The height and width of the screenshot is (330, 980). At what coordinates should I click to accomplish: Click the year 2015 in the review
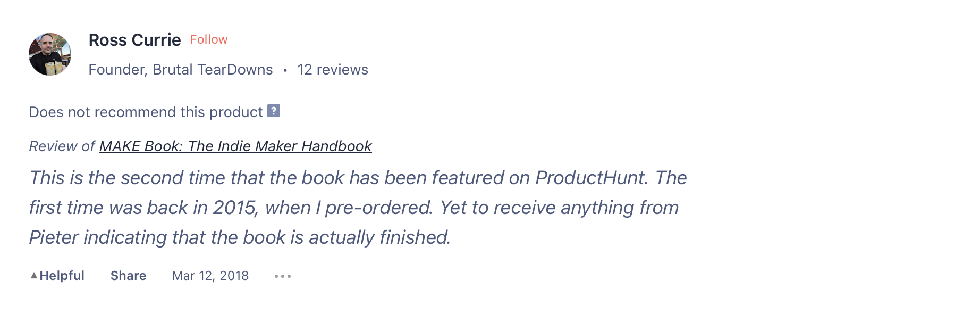click(x=235, y=208)
